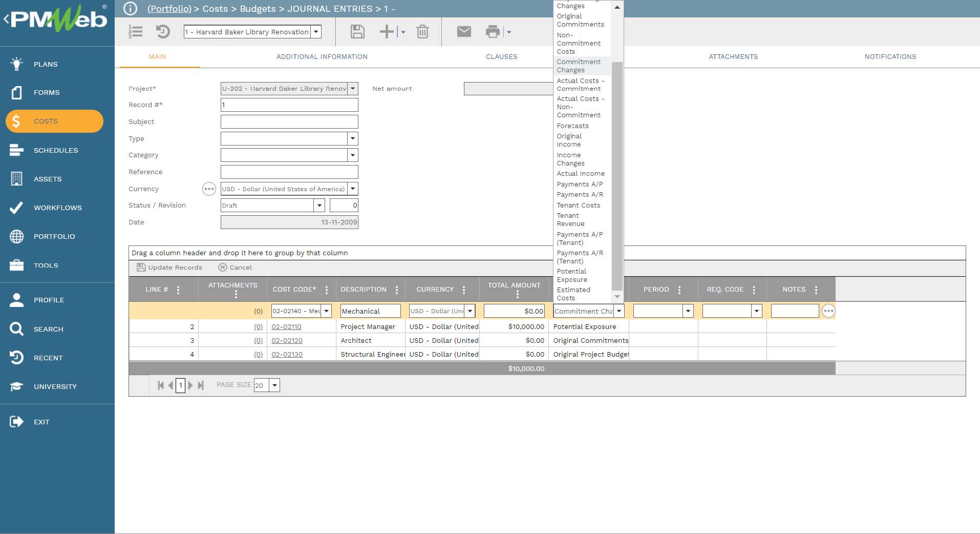Open cost code 02-02120 link
Viewport: 980px width, 534px height.
click(287, 341)
